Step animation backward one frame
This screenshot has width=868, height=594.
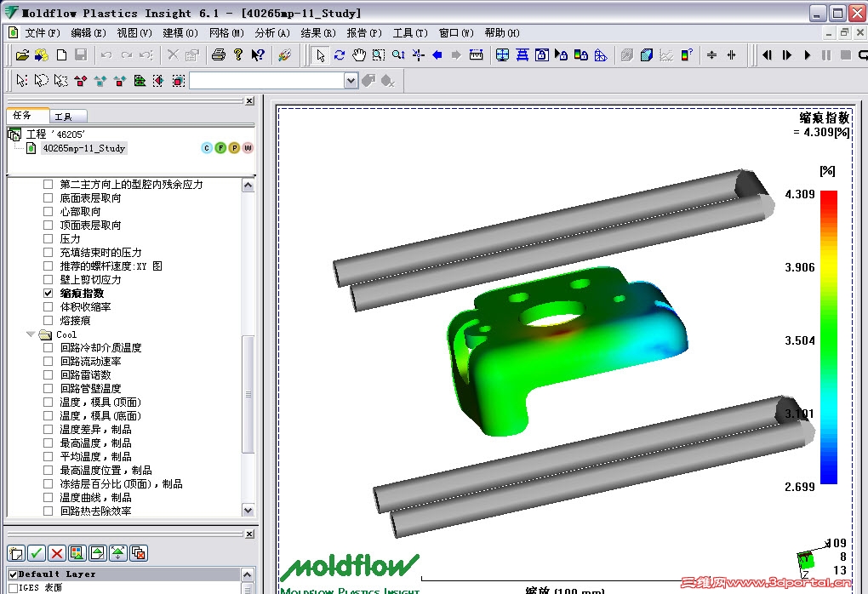pos(767,54)
